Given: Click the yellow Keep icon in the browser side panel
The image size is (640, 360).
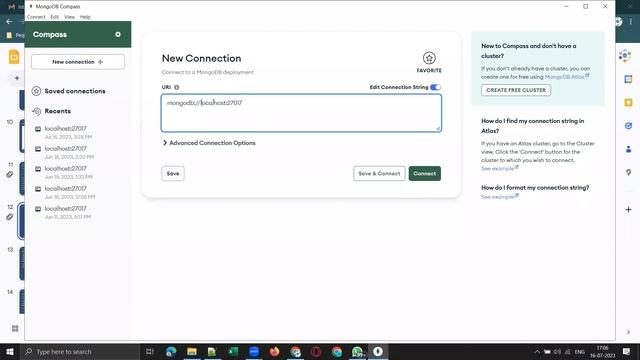Looking at the screenshot, I should coord(629,102).
